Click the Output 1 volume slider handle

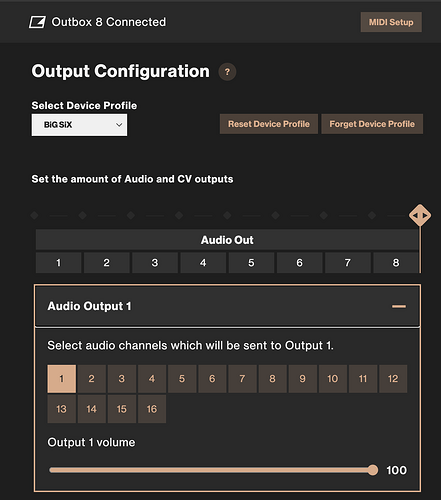coord(373,470)
